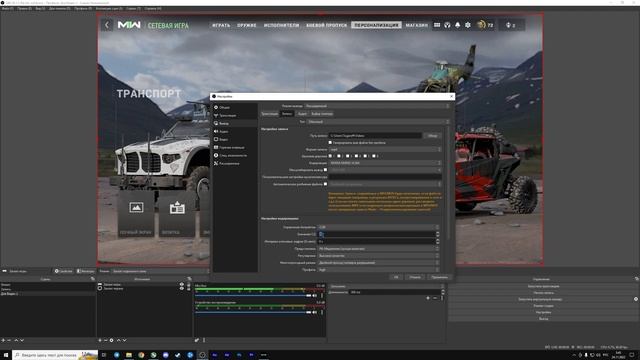Viewport: 640px width, 360px height.
Task: Move selected scene down
Action: (22, 340)
